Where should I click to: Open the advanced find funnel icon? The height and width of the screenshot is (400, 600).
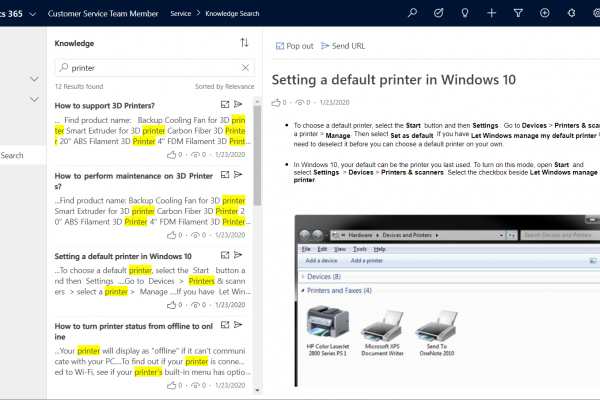(x=518, y=13)
